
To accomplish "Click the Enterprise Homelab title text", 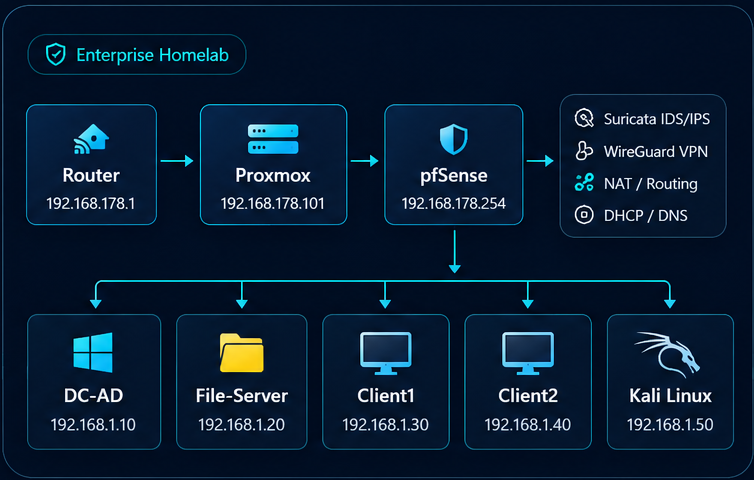I will [x=152, y=55].
